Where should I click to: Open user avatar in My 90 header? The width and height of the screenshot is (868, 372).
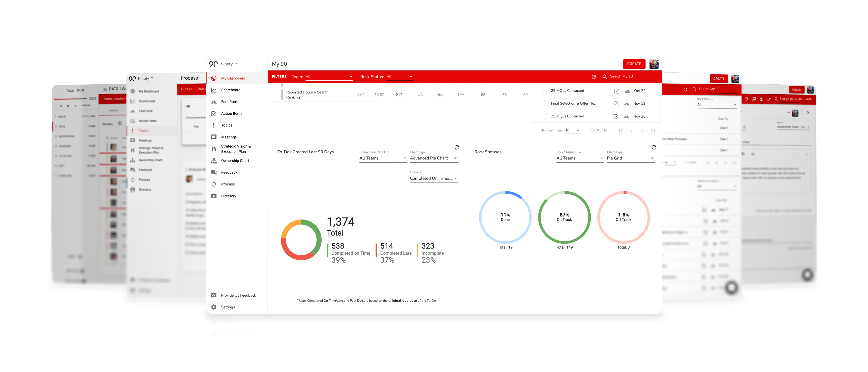(654, 64)
